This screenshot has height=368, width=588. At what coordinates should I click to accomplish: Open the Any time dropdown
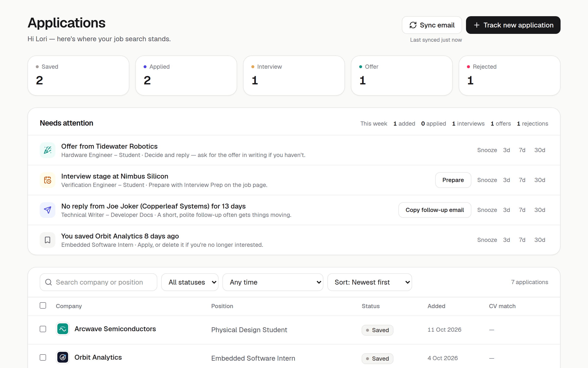tap(273, 282)
